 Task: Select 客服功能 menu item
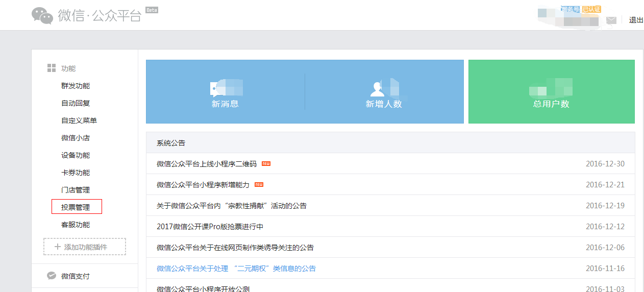76,225
